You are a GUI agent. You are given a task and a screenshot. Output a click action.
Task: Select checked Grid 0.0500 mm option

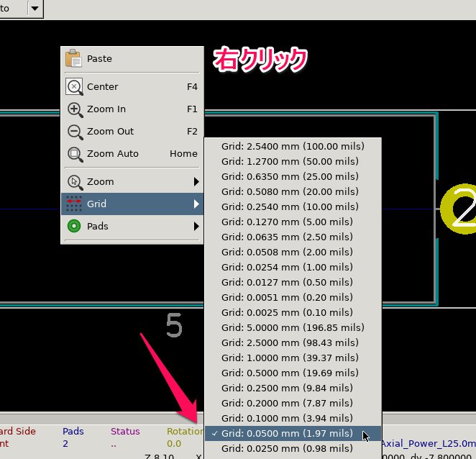pyautogui.click(x=287, y=434)
